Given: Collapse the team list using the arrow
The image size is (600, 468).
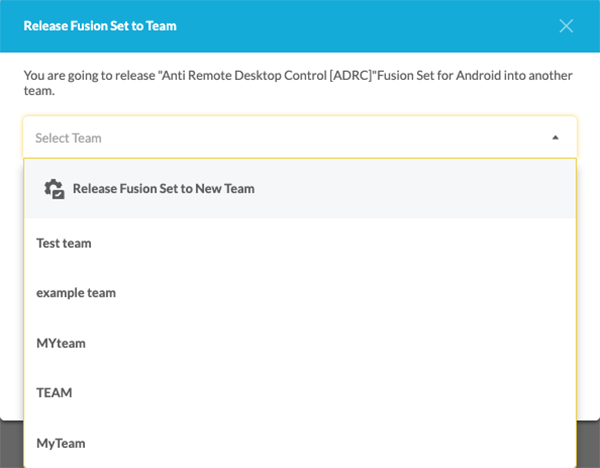Looking at the screenshot, I should click(555, 138).
